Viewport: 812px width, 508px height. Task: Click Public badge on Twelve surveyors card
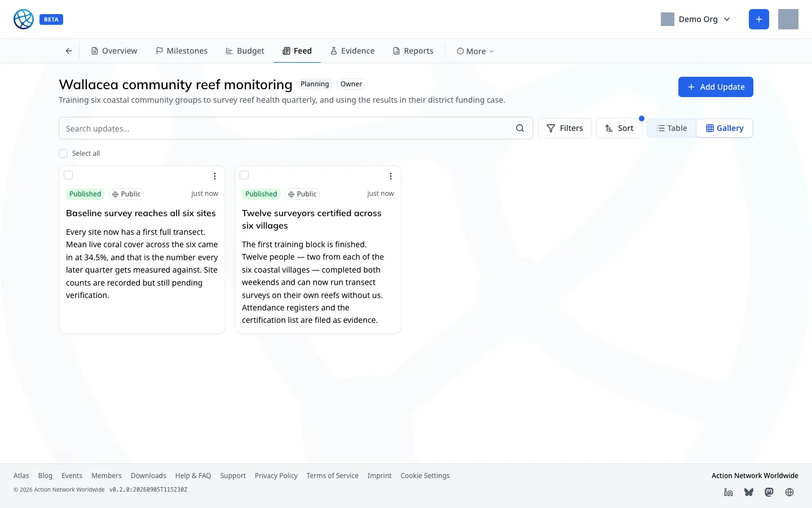tap(302, 194)
